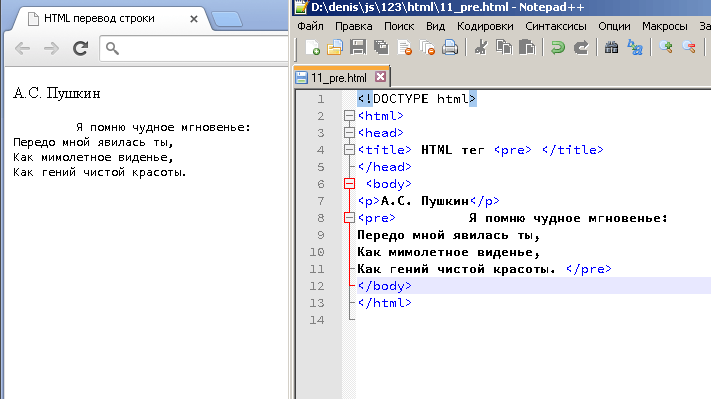
Task: Cut selection with the scissors icon
Action: pyautogui.click(x=481, y=48)
